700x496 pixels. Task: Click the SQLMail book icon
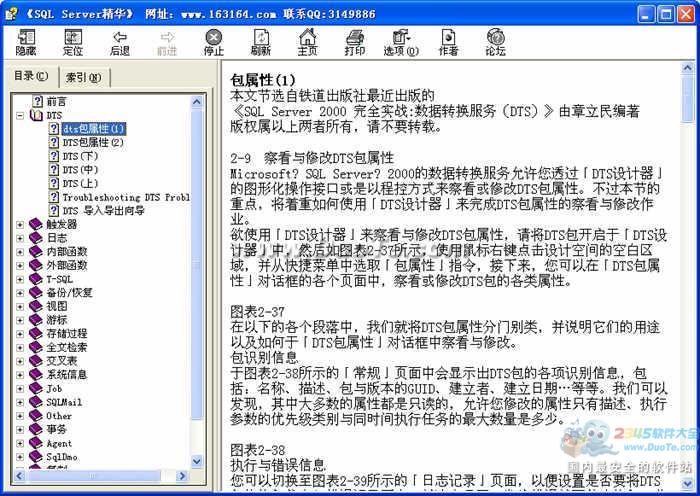[x=36, y=402]
